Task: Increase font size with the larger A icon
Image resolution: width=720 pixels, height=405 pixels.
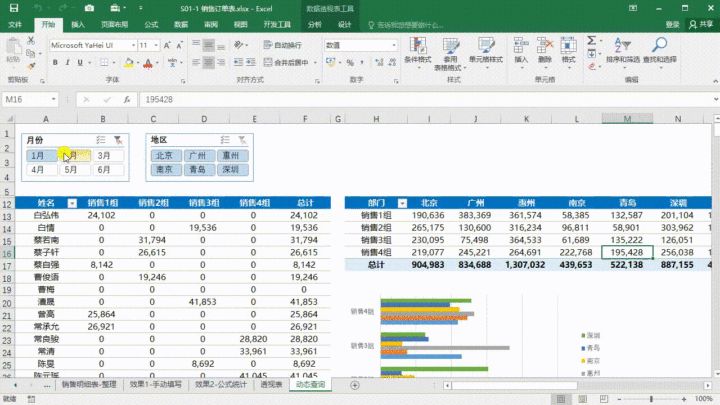Action: pyautogui.click(x=167, y=45)
